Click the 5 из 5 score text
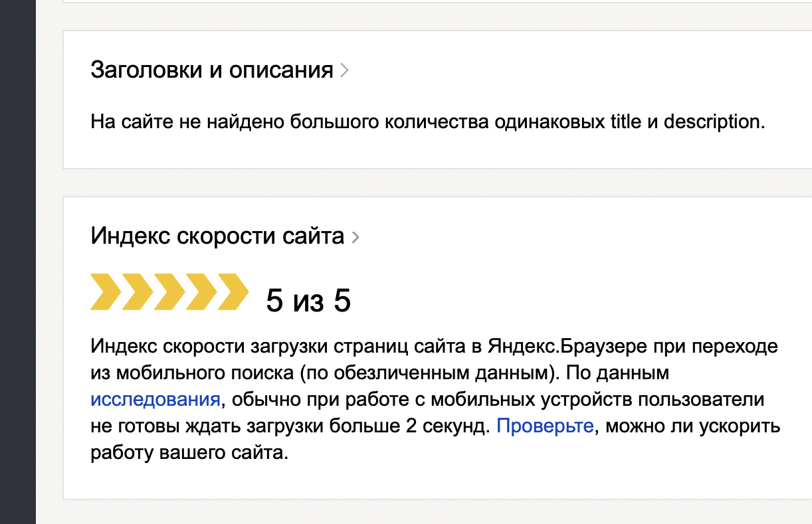Image resolution: width=812 pixels, height=524 pixels. (308, 301)
